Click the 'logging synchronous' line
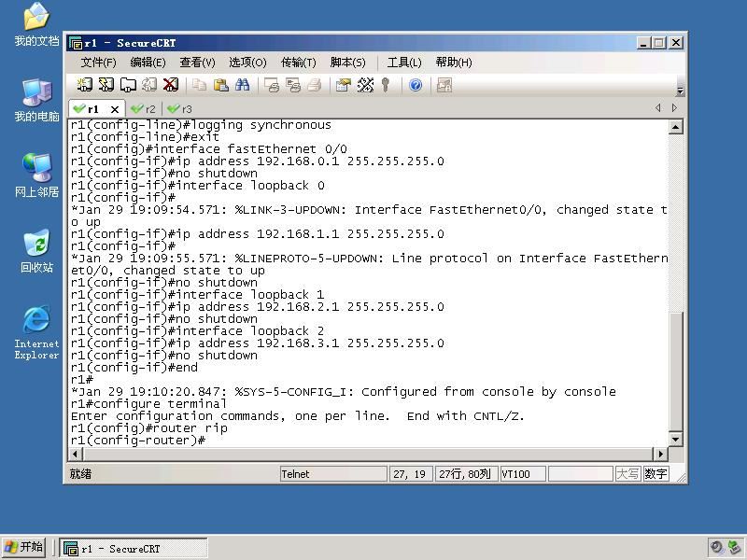The width and height of the screenshot is (747, 560). click(201, 125)
